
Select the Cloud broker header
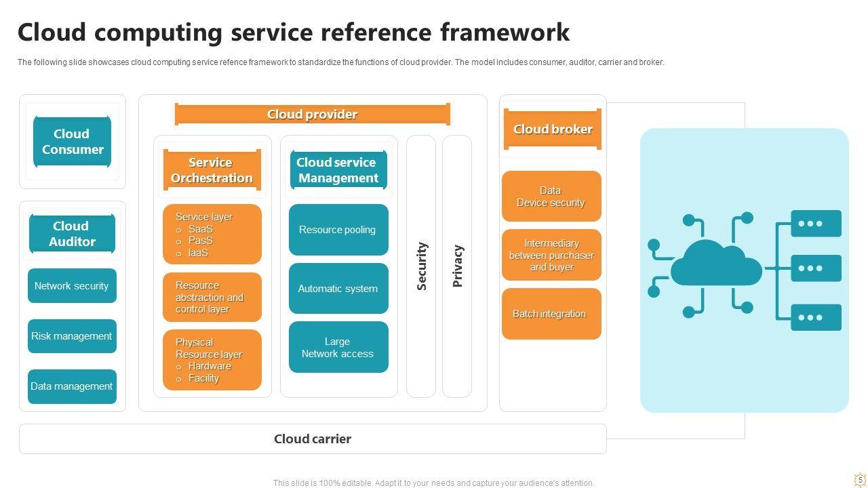[553, 129]
